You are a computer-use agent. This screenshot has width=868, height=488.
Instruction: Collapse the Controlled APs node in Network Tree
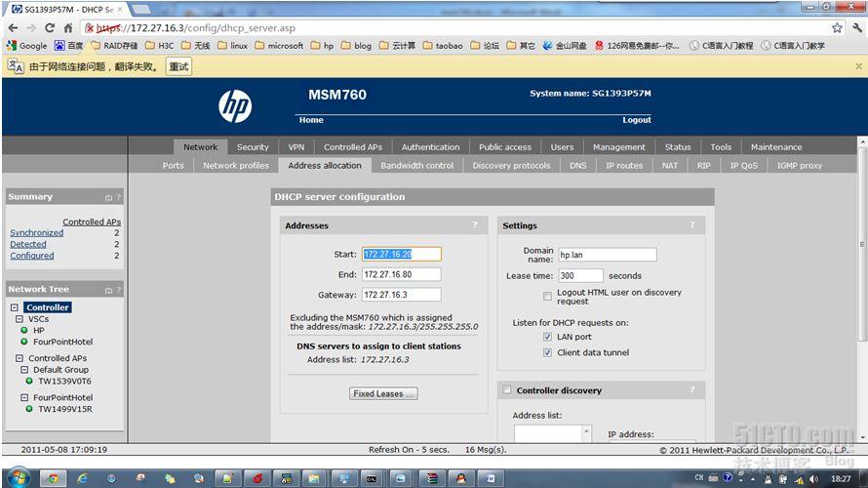pyautogui.click(x=20, y=358)
